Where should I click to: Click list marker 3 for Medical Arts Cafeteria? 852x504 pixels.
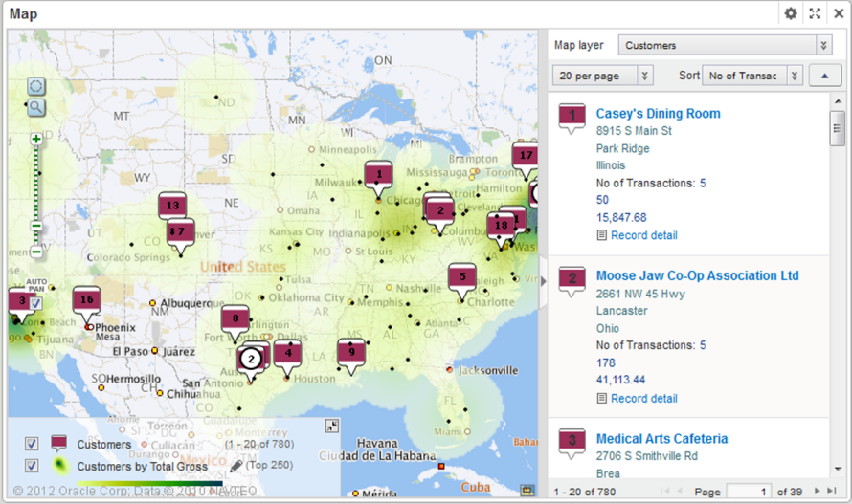572,445
